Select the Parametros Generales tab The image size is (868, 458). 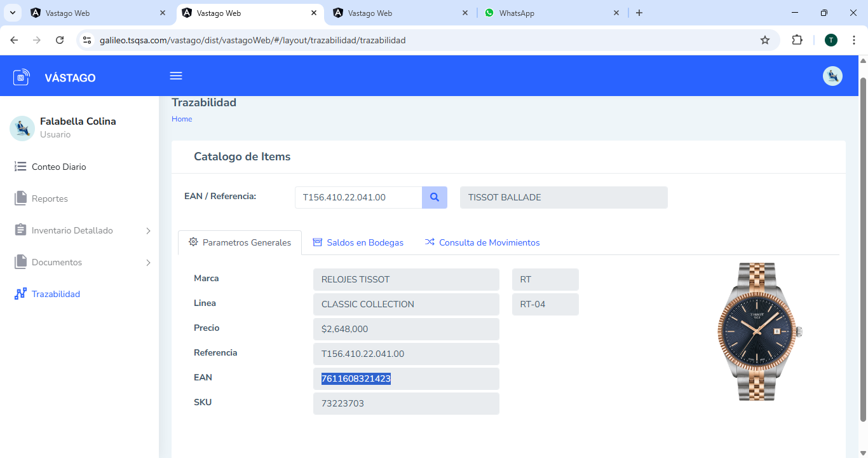pos(240,242)
